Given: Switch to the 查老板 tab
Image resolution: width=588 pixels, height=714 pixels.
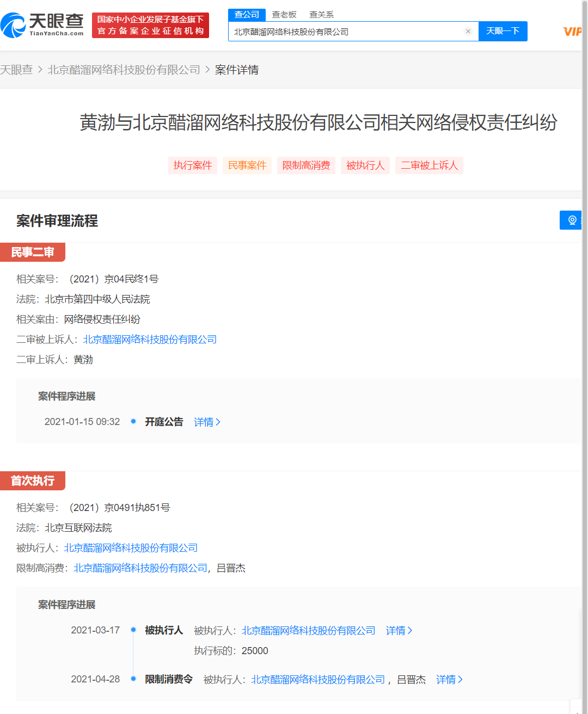Looking at the screenshot, I should [x=284, y=15].
